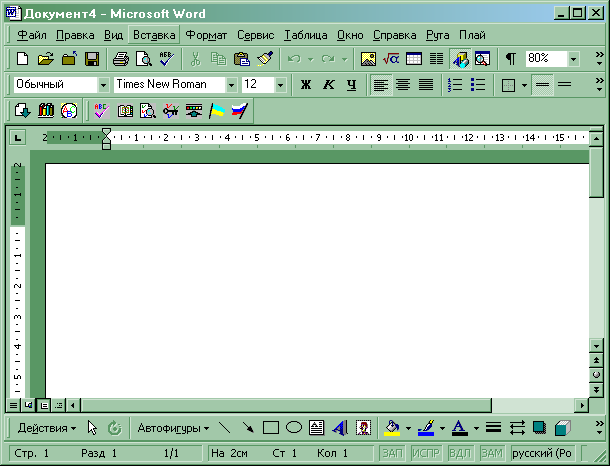Open the line style options
The height and width of the screenshot is (466, 610).
pos(493,428)
